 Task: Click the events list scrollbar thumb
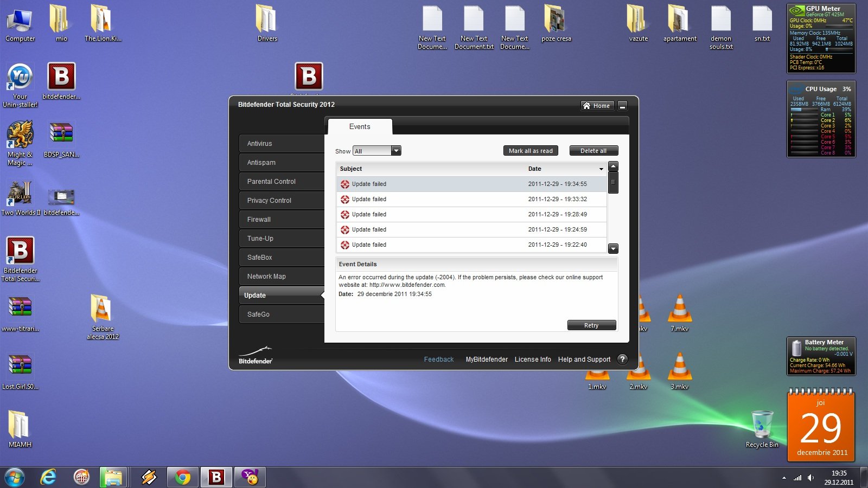coord(613,183)
